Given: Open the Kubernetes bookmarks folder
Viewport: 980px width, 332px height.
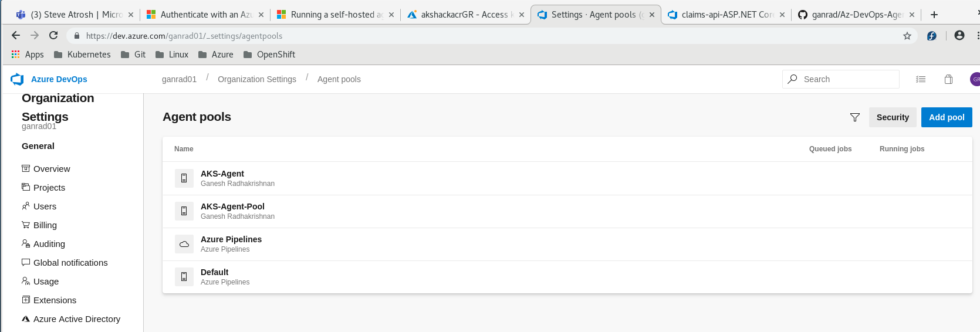Looking at the screenshot, I should pyautogui.click(x=82, y=55).
